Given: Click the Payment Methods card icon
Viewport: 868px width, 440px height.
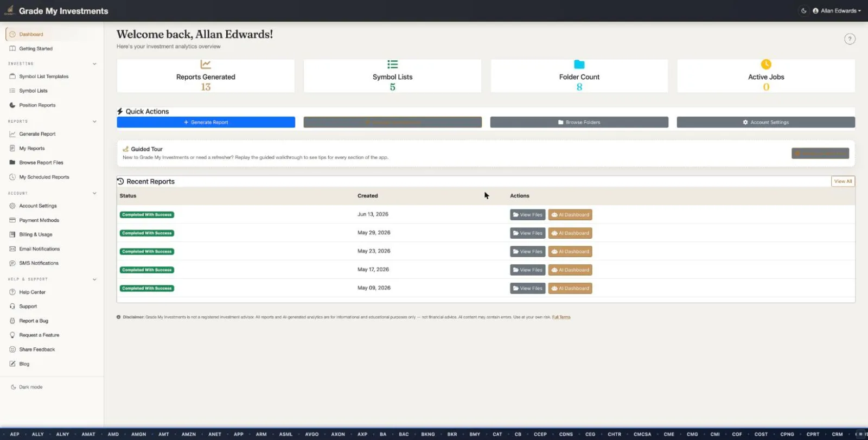Looking at the screenshot, I should coord(12,220).
